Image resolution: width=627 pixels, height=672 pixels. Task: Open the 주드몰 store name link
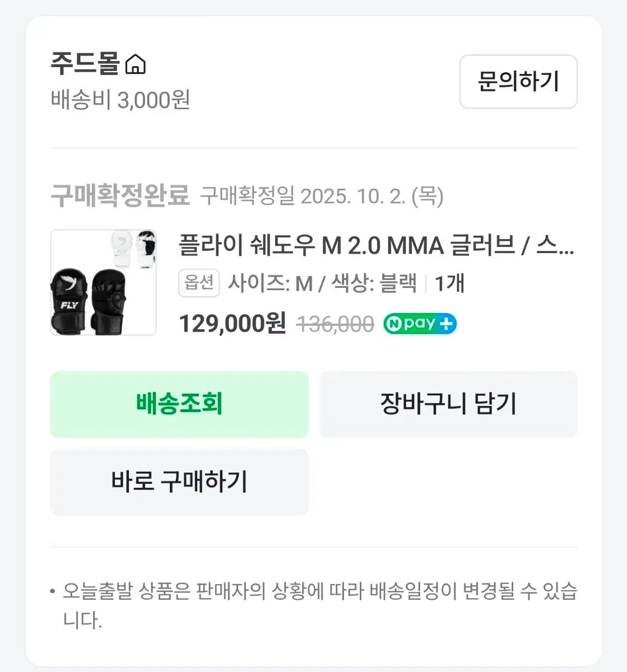[85, 64]
